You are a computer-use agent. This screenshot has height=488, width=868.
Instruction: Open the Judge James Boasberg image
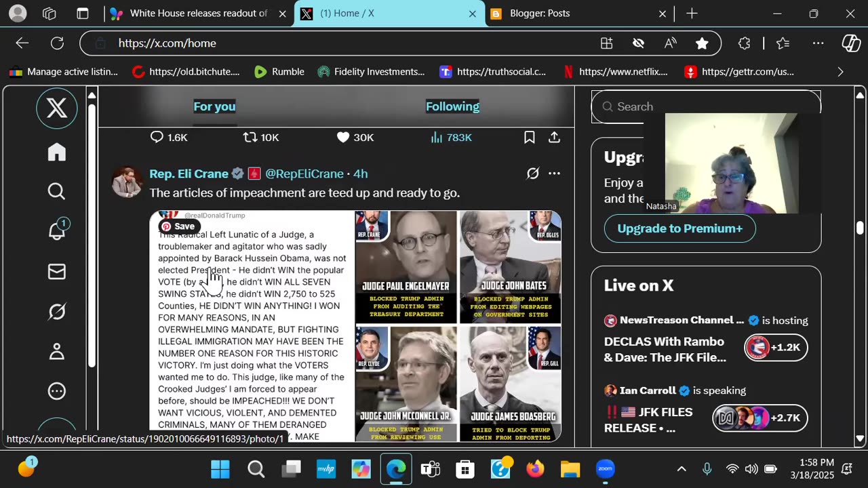tap(510, 384)
